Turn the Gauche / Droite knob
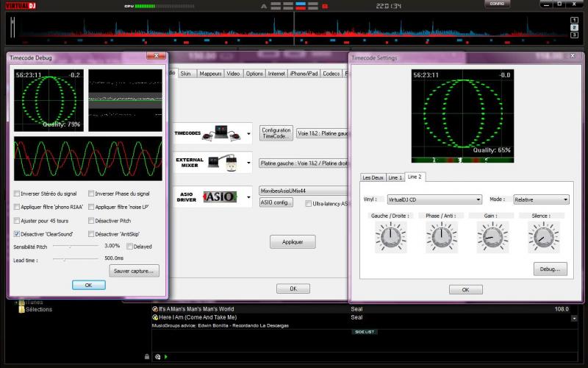 coord(390,236)
